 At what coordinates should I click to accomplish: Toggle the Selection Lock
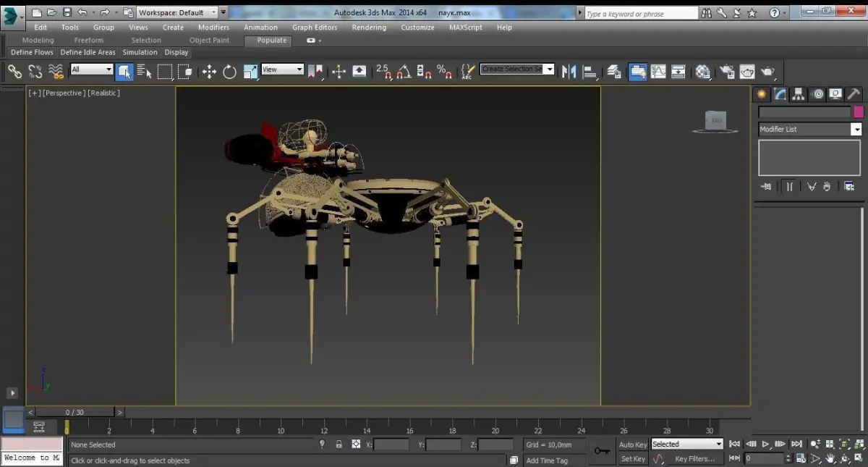pos(339,445)
